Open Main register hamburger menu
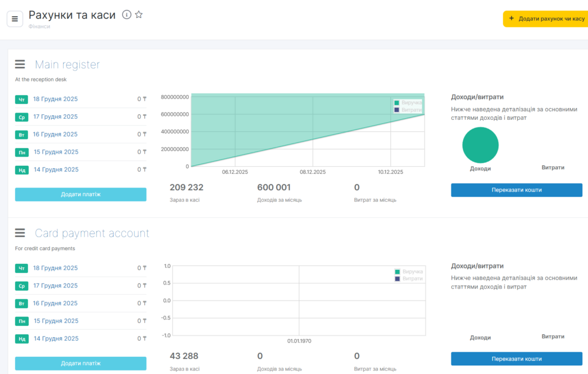Viewport: 588px width, 374px height. pyautogui.click(x=20, y=64)
